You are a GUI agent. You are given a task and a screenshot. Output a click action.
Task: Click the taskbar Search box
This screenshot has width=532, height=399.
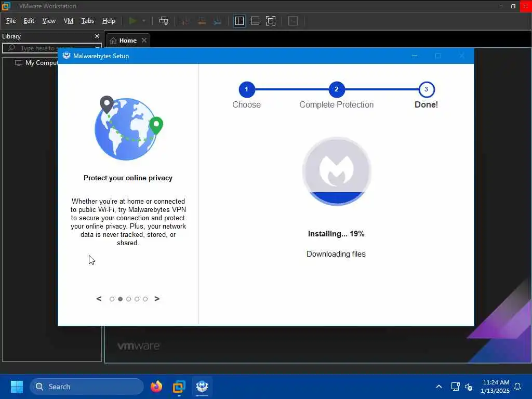point(87,387)
